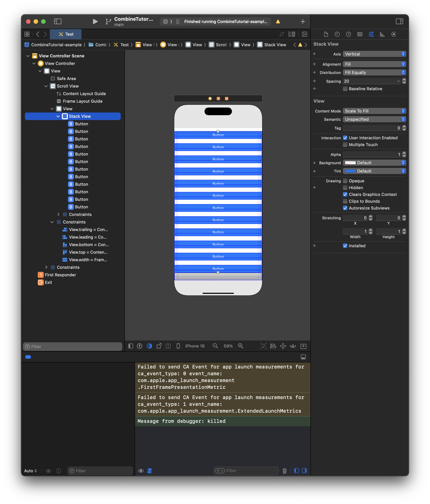
Task: Enable the Hidden checkbox
Action: tap(345, 188)
